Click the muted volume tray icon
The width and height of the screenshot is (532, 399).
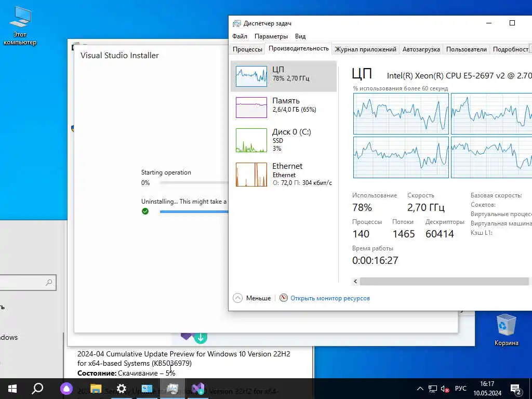click(x=445, y=389)
